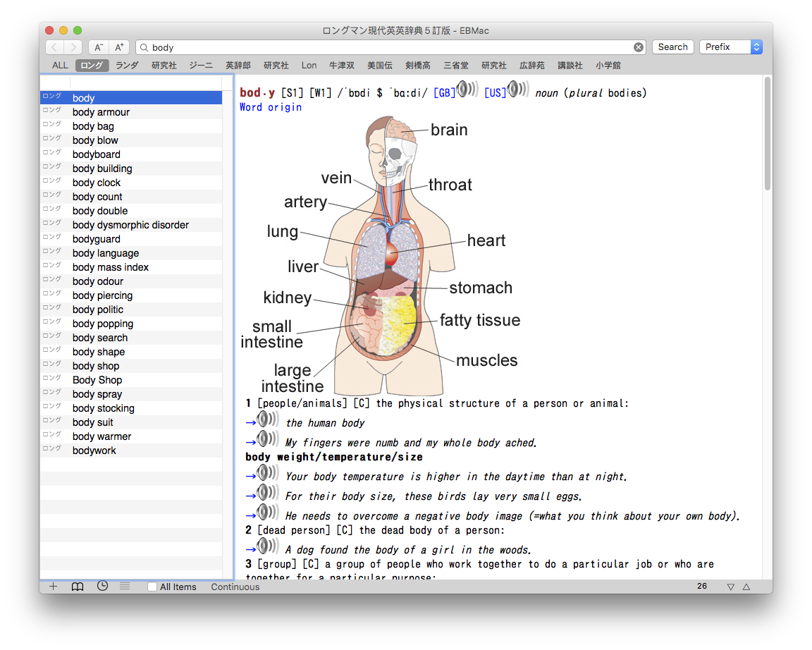Screen dimensions: 812x650
Task: Click the up triangle in status bar
Action: 746,587
